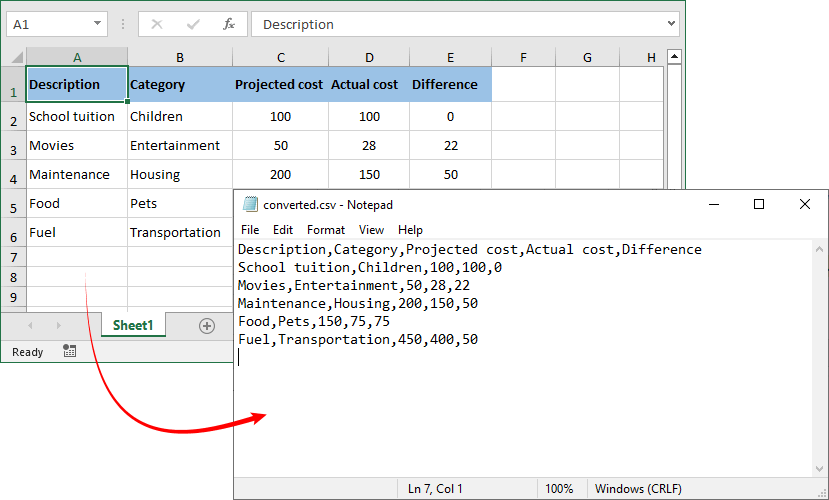
Task: Click the next sheet navigation arrow
Action: pyautogui.click(x=58, y=326)
